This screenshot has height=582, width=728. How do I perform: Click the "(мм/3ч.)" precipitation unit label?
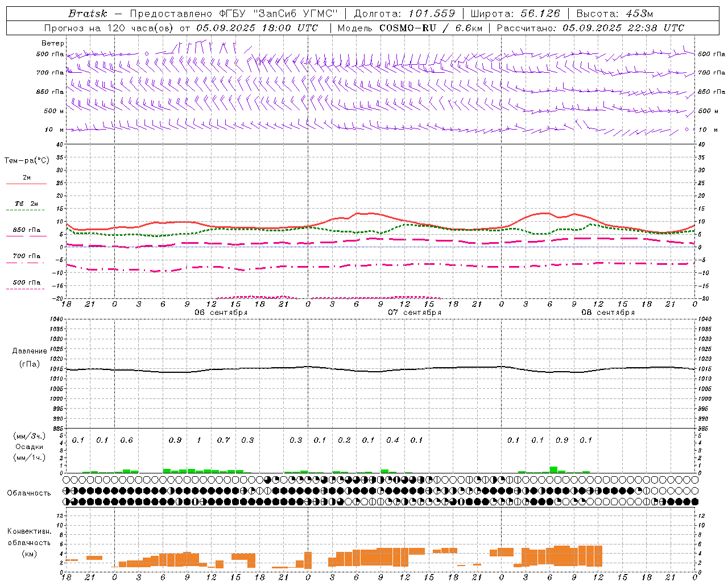(x=30, y=436)
